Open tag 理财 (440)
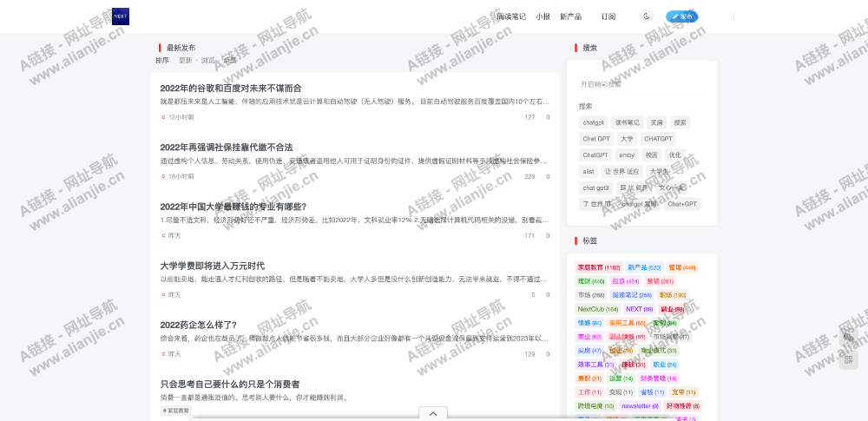Screen dimensions: 868x421 [591, 281]
